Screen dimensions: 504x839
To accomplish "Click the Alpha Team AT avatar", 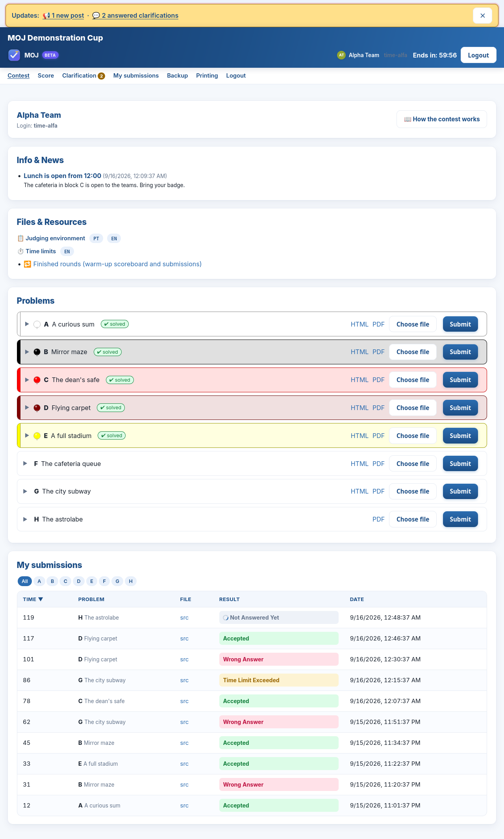I will pyautogui.click(x=341, y=55).
